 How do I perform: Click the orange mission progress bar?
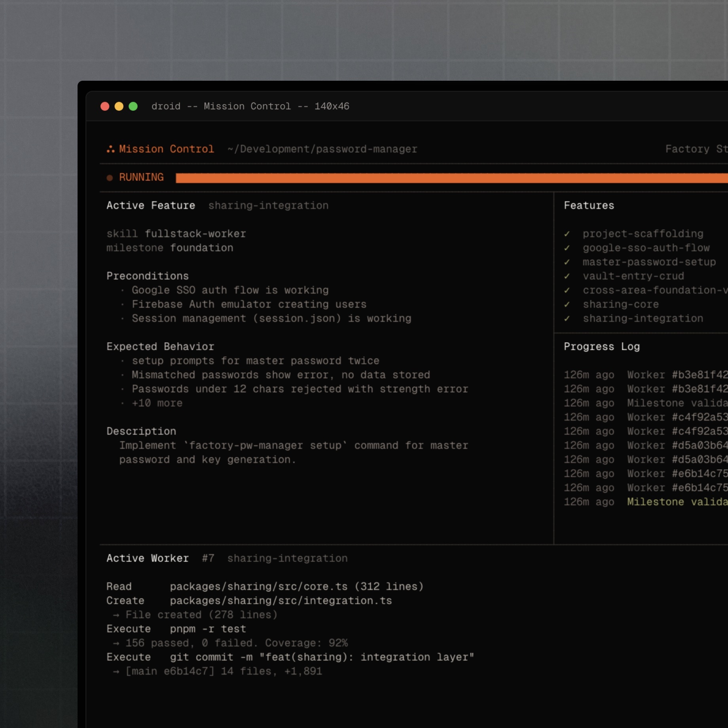click(451, 178)
